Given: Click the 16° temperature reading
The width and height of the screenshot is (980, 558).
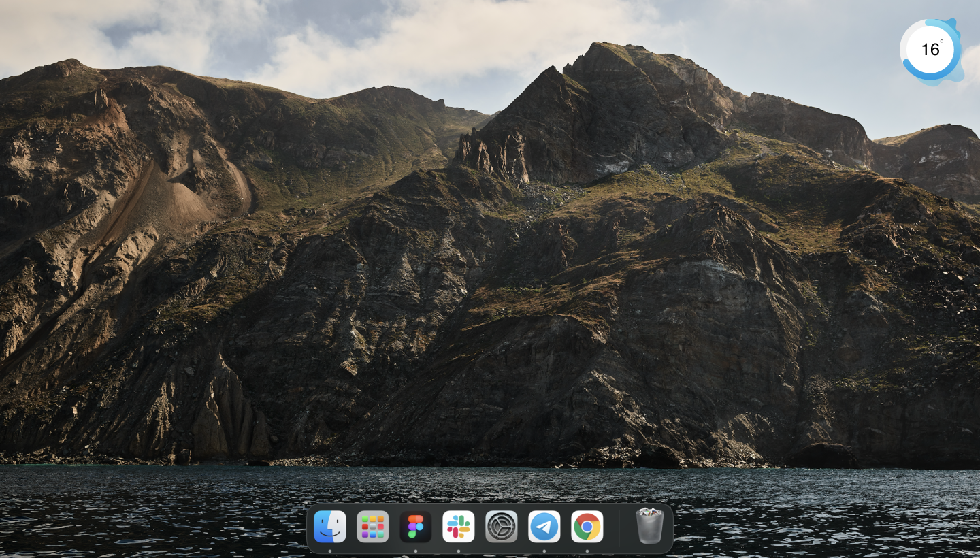Looking at the screenshot, I should coord(930,50).
